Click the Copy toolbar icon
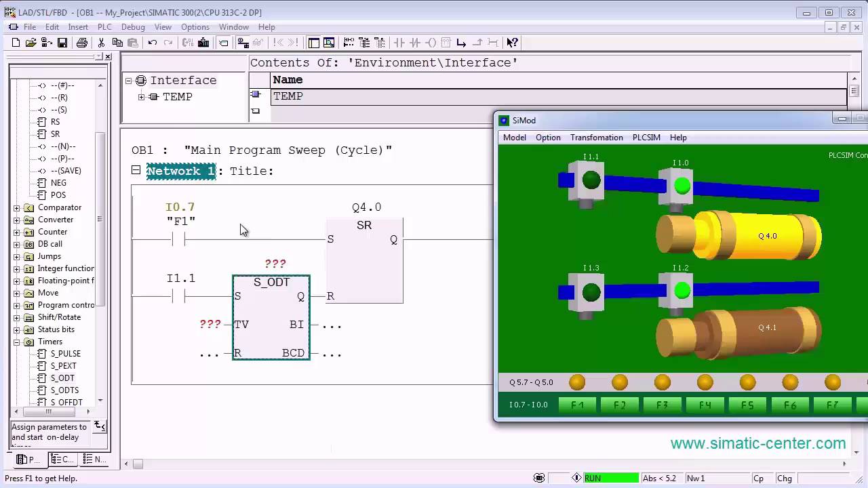Image resolution: width=868 pixels, height=488 pixels. pyautogui.click(x=117, y=43)
